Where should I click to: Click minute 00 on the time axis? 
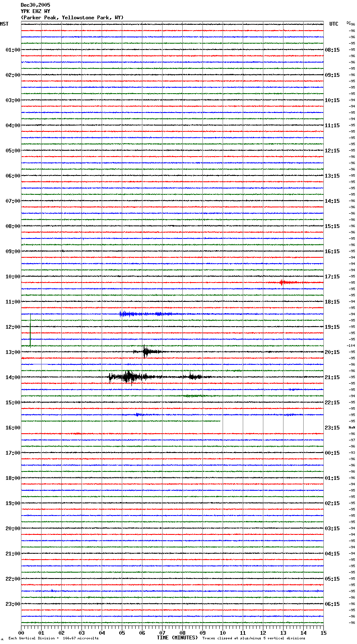(x=21, y=633)
